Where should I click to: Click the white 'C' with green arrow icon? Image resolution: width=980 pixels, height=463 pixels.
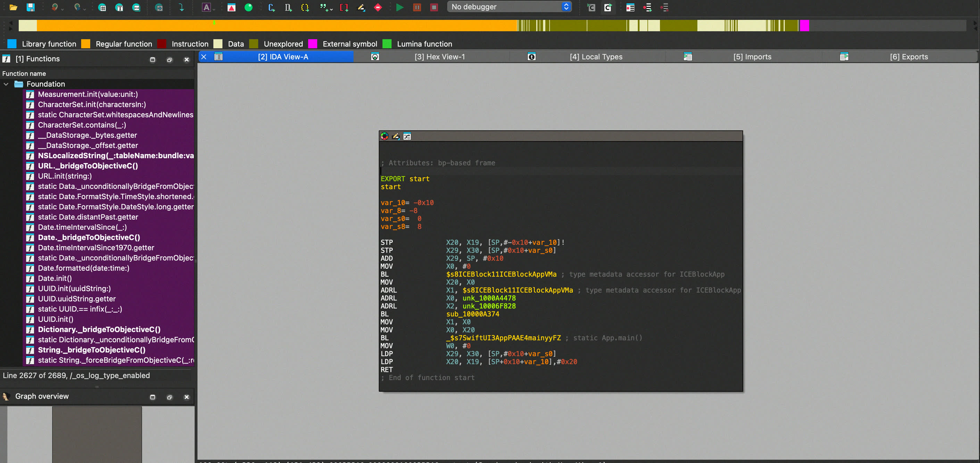(x=608, y=7)
